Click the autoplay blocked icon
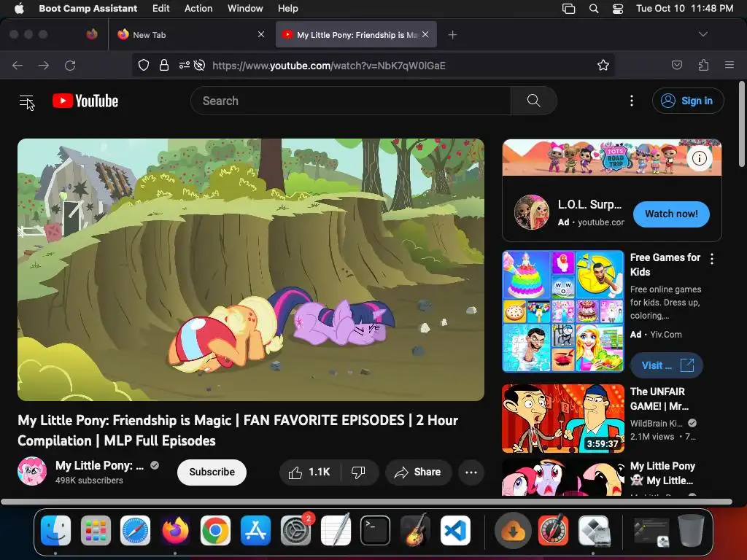The image size is (747, 560). tap(200, 65)
